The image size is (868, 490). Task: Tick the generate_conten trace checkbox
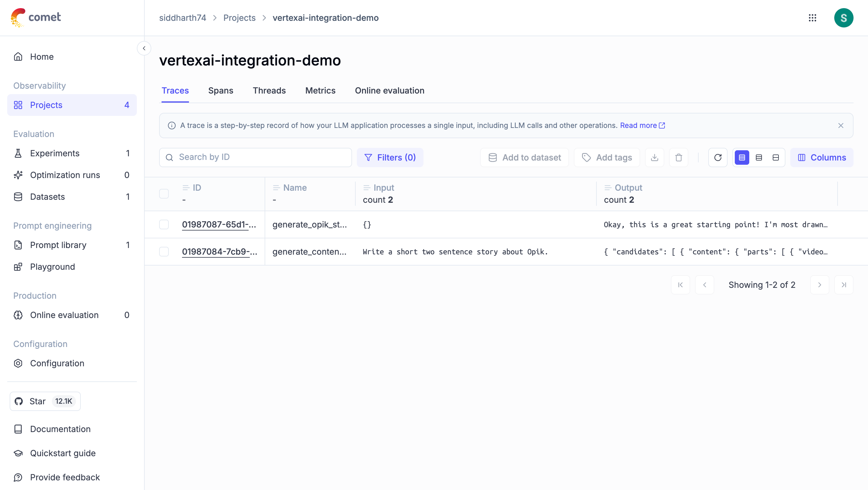tap(164, 252)
